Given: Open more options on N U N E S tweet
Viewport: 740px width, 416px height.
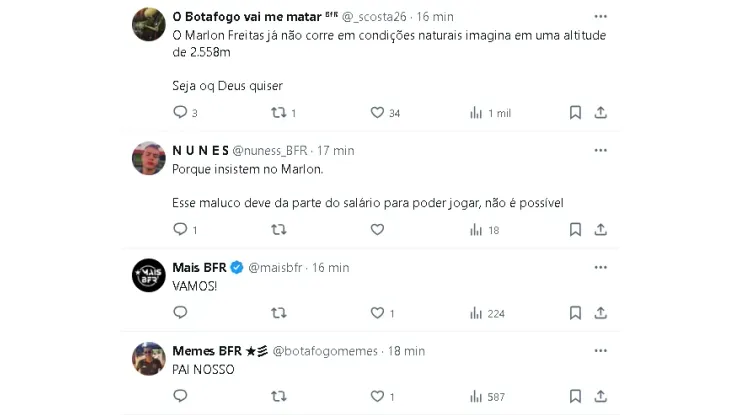Looking at the screenshot, I should 600,150.
